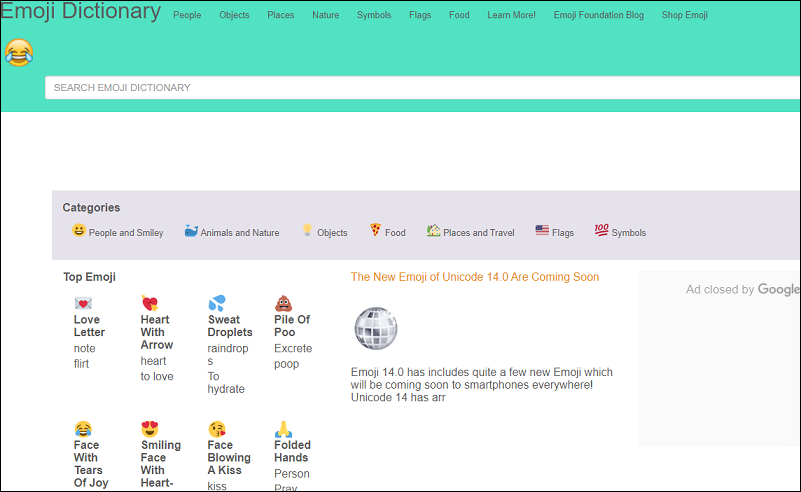Click the Face With Tears Of Joy emoji icon
801x492 pixels.
point(83,429)
